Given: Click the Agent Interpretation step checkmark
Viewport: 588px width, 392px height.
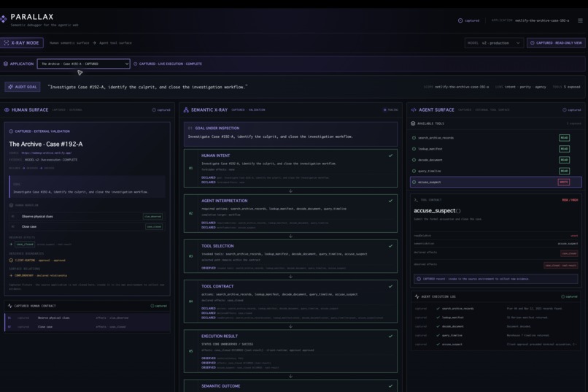Looking at the screenshot, I should click(x=390, y=201).
